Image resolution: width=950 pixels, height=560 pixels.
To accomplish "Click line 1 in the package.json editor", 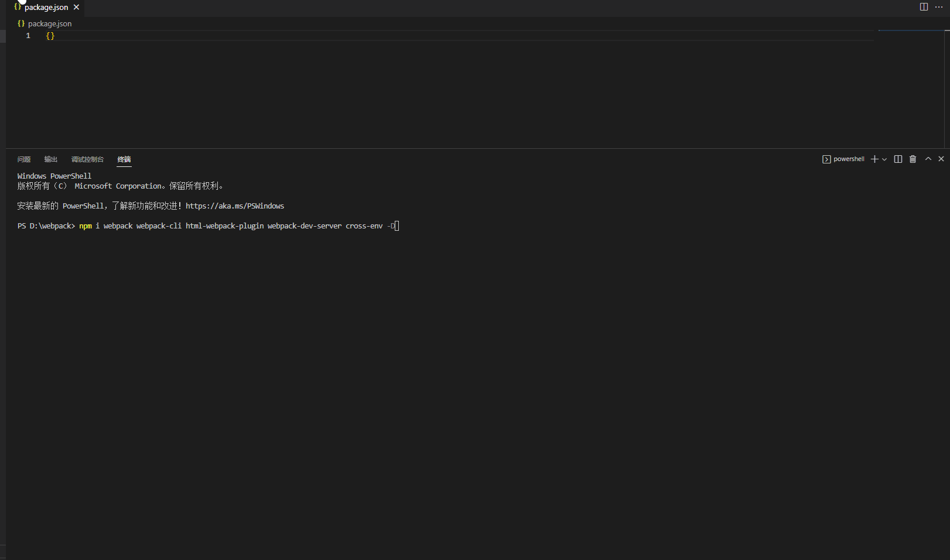I will tap(51, 36).
